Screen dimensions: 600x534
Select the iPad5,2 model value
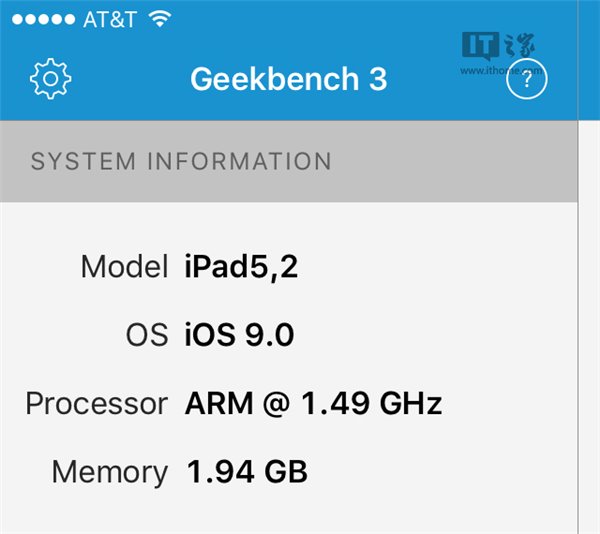click(240, 266)
